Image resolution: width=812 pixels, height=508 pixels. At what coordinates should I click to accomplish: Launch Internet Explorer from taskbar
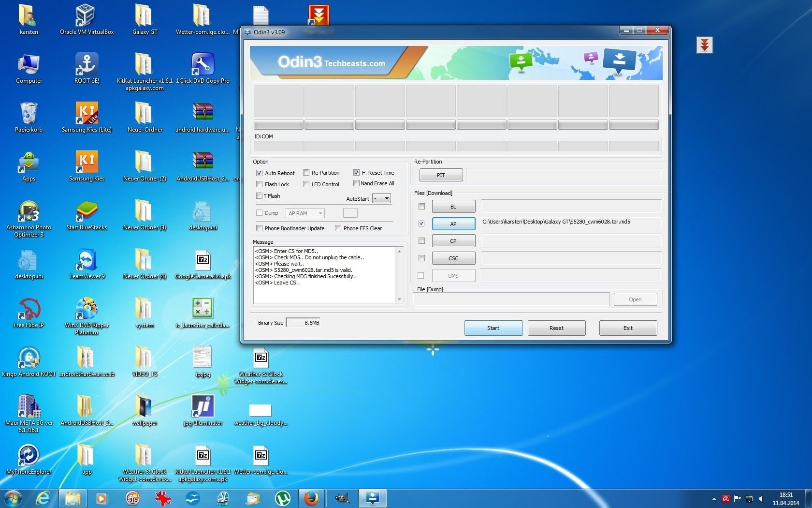[x=43, y=498]
